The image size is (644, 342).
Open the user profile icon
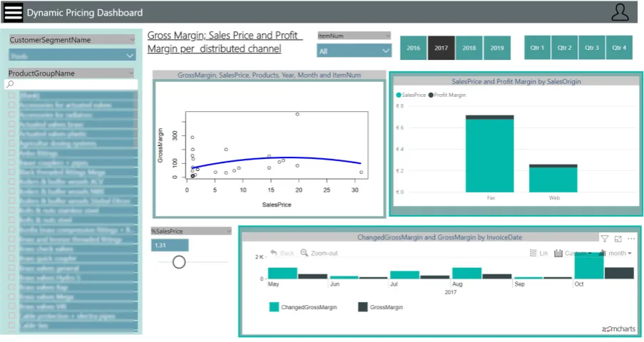pos(620,12)
